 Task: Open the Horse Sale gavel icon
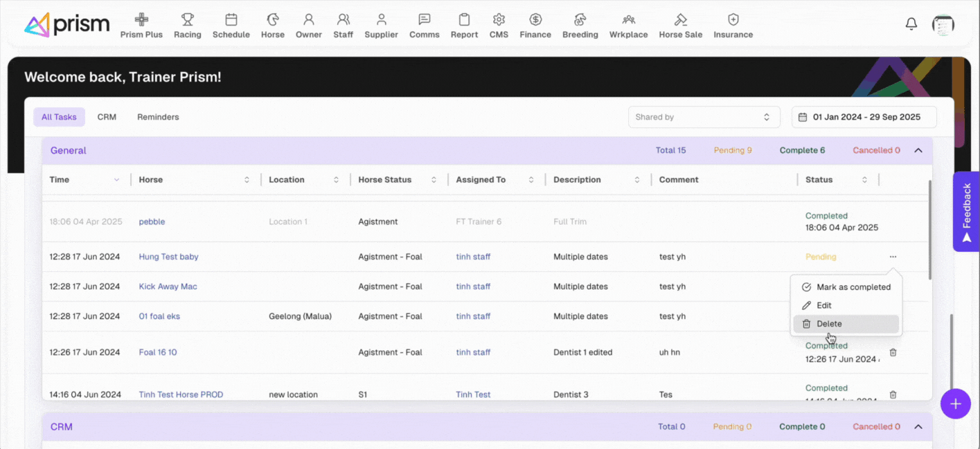680,20
